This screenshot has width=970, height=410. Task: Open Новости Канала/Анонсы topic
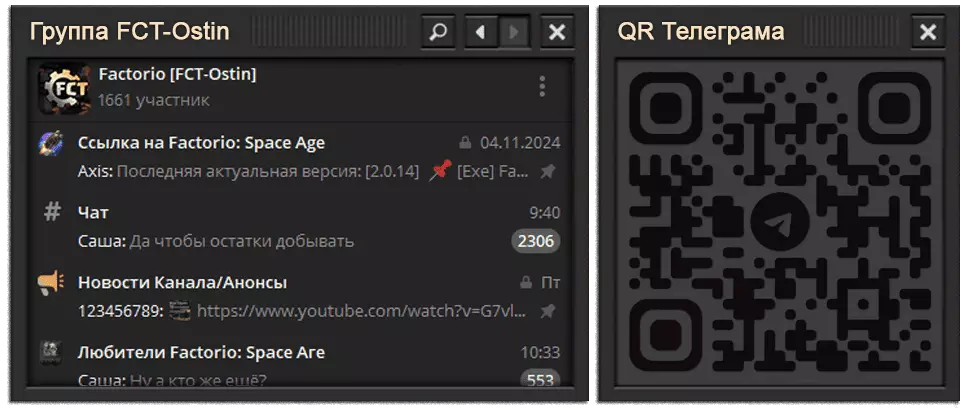[x=182, y=283]
